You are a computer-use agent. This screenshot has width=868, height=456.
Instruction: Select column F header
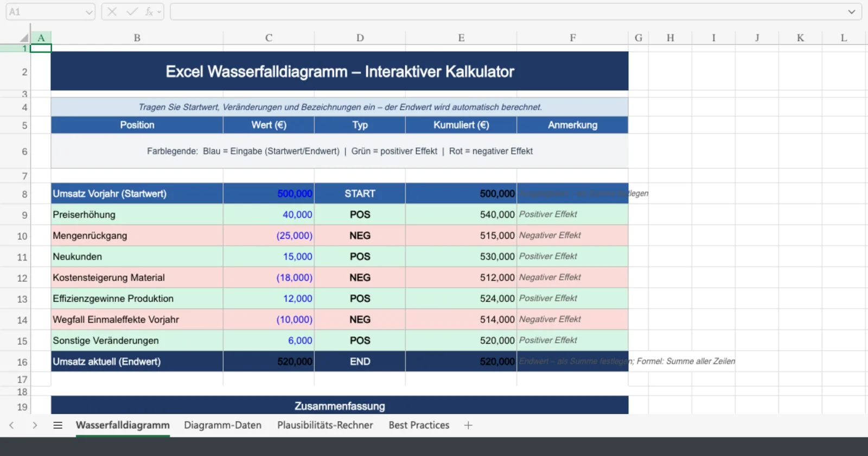point(572,37)
